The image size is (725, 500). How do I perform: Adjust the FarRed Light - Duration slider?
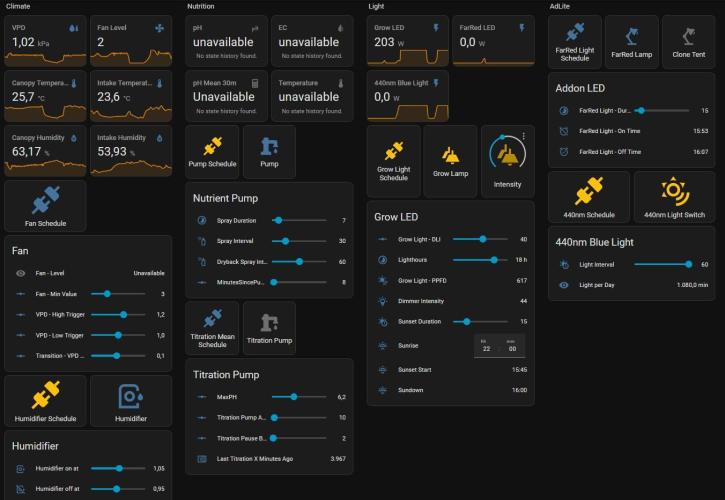click(662, 111)
